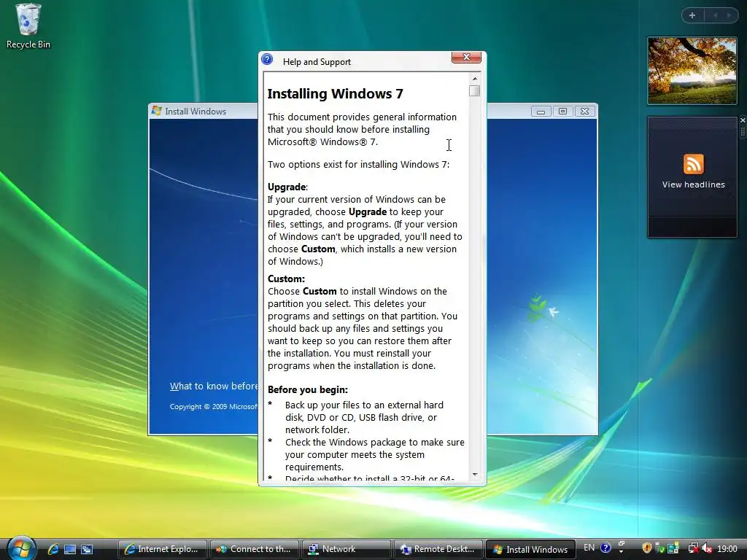The width and height of the screenshot is (747, 560).
Task: Click the first 'This document provides' paragraph
Action: point(362,130)
